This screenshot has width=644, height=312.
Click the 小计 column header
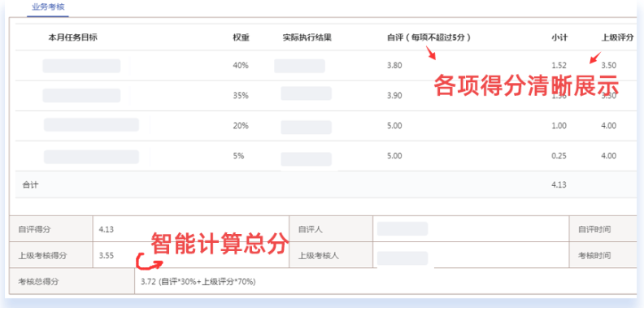click(x=559, y=37)
